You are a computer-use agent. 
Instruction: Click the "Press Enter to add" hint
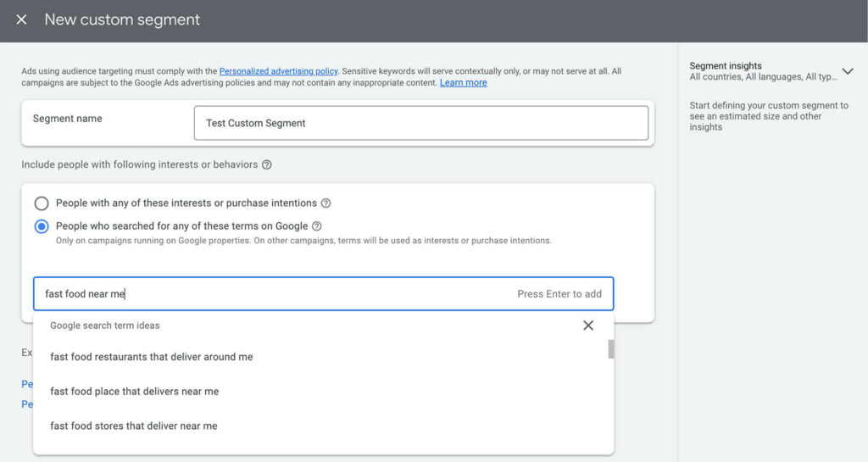pyautogui.click(x=559, y=294)
